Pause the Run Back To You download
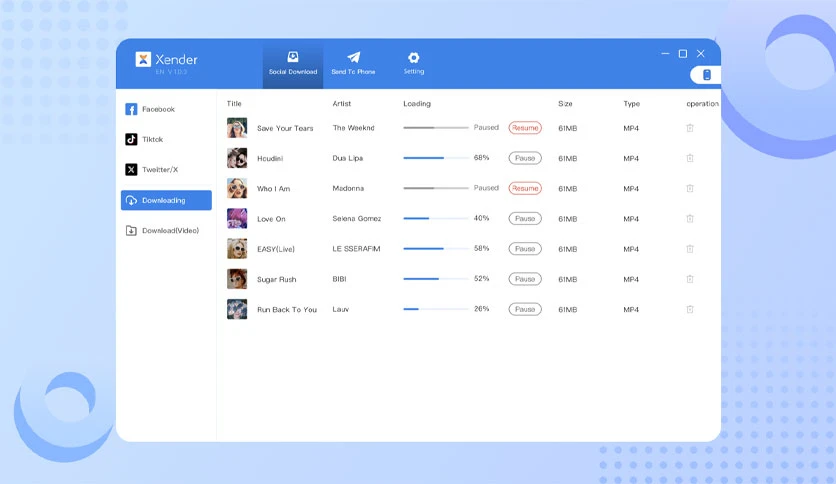836x484 pixels. pyautogui.click(x=525, y=309)
